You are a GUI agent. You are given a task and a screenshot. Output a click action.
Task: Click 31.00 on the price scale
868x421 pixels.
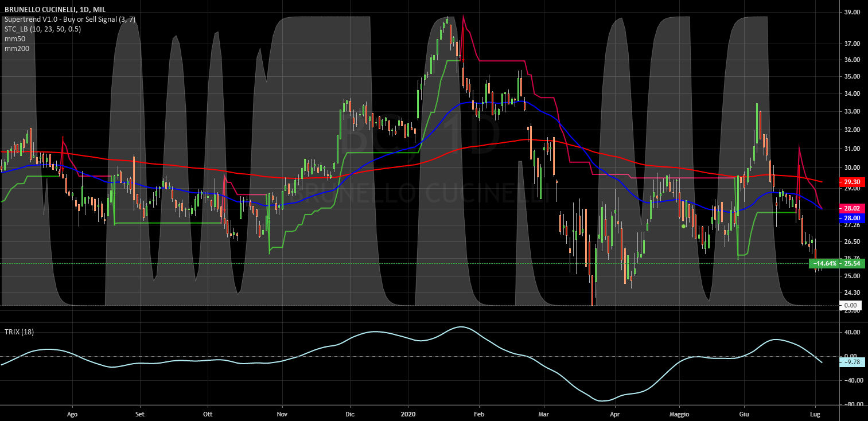852,149
